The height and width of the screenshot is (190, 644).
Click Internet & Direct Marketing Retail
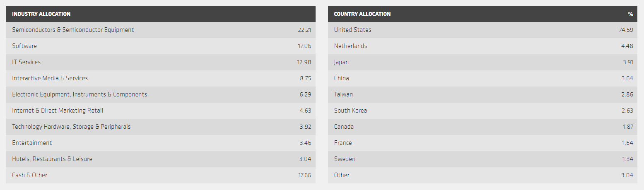point(58,111)
